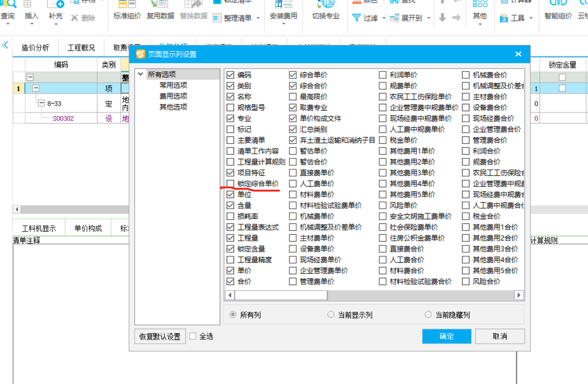This screenshot has height=384, width=588.
Task: Click the column list horizontal scrollbar thumb
Action: click(281, 295)
